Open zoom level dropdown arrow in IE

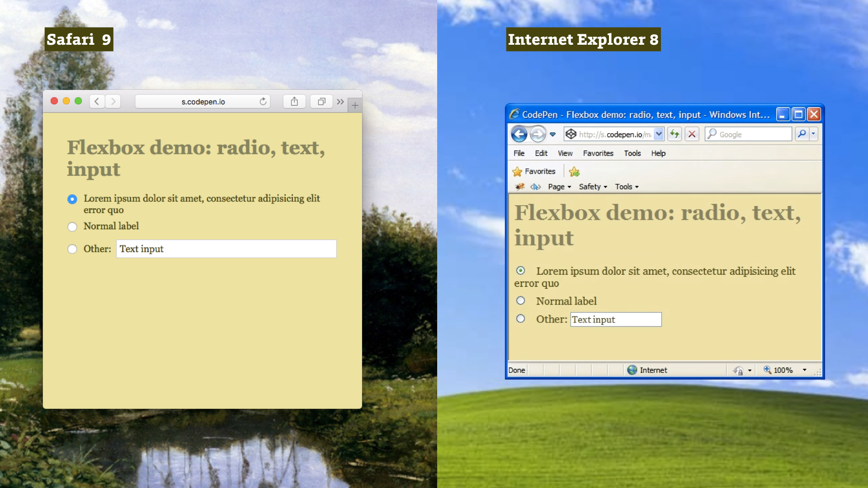pos(805,370)
